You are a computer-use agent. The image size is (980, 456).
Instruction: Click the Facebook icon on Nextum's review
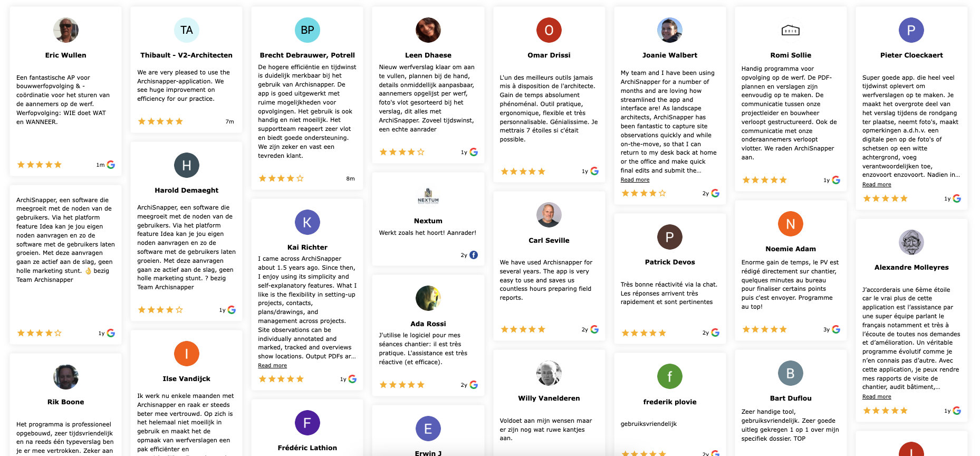(474, 255)
